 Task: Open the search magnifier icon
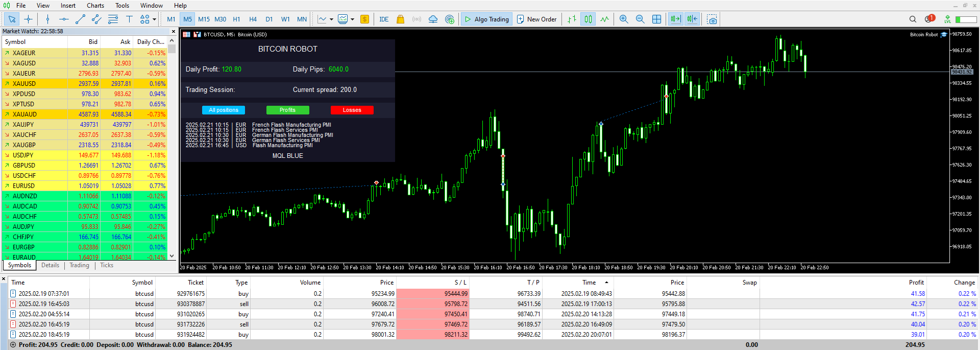click(x=913, y=19)
